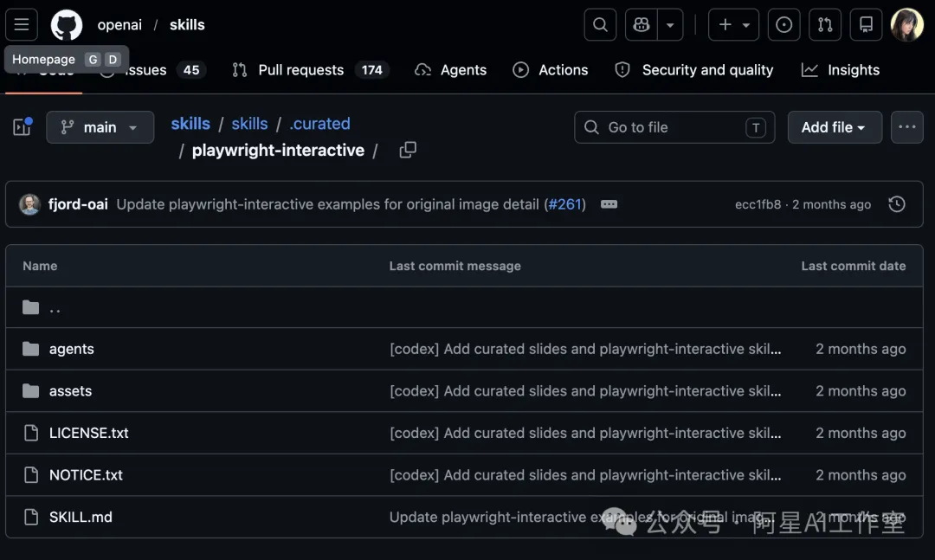Open the hamburger navigation menu

click(x=22, y=24)
